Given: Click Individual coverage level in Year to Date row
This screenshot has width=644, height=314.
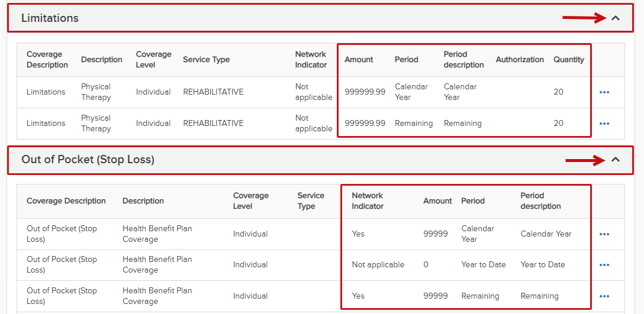Looking at the screenshot, I should click(250, 265).
